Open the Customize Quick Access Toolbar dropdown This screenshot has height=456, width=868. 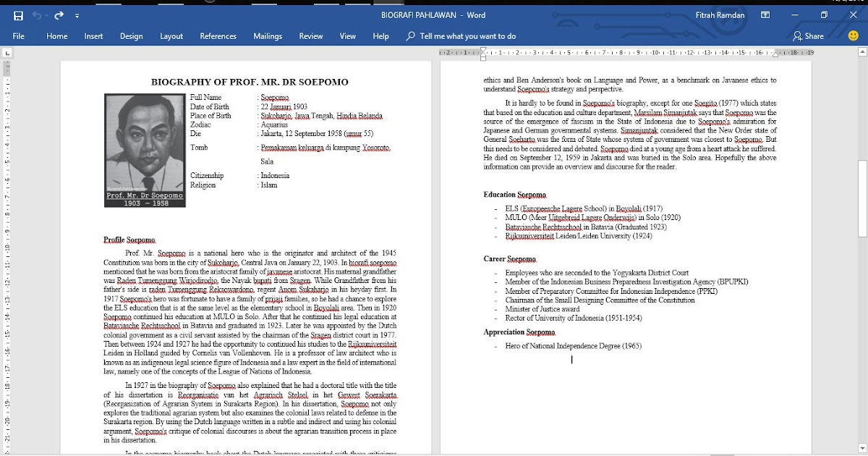pyautogui.click(x=77, y=16)
